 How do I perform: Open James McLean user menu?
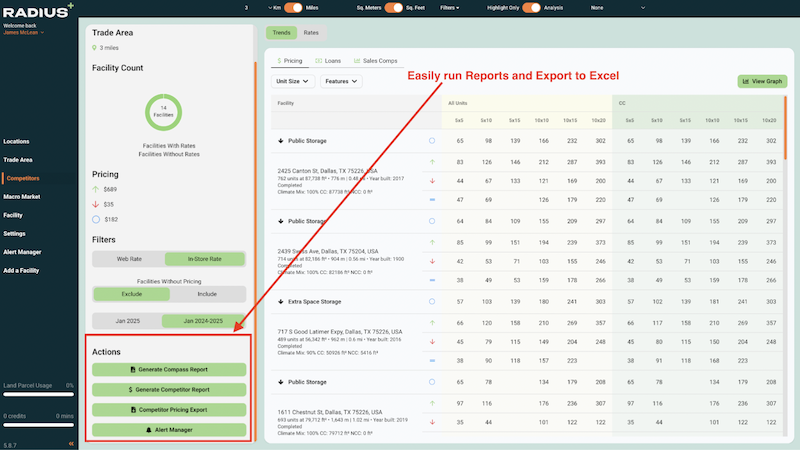pyautogui.click(x=23, y=33)
